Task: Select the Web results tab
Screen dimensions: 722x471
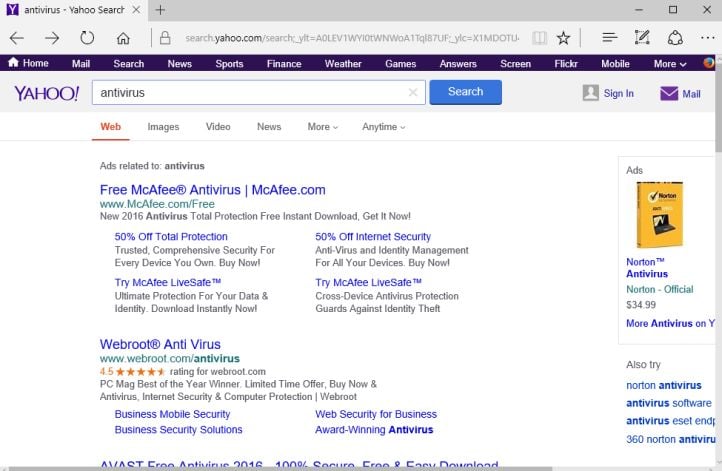Action: pos(111,127)
